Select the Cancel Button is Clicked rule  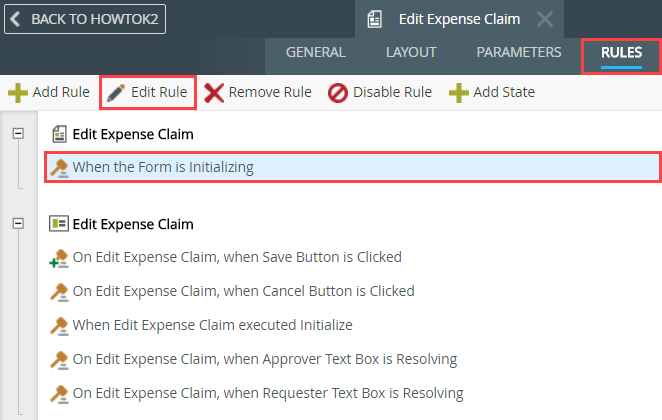[243, 291]
